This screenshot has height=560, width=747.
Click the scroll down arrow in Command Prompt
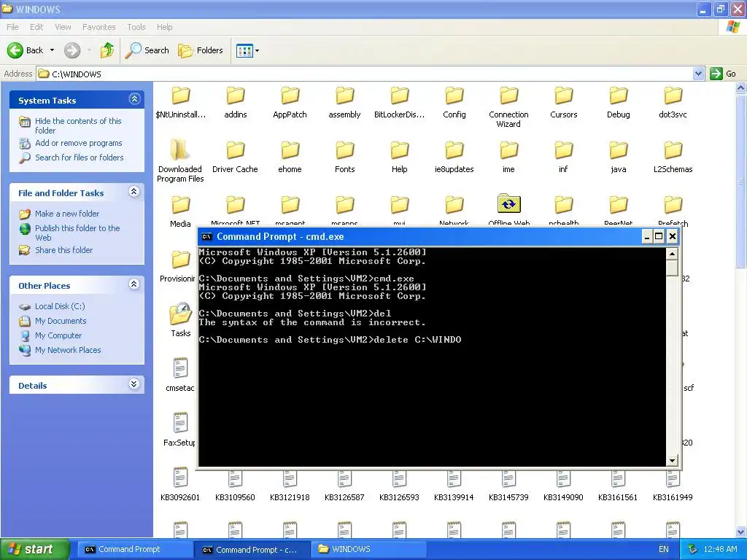(672, 461)
